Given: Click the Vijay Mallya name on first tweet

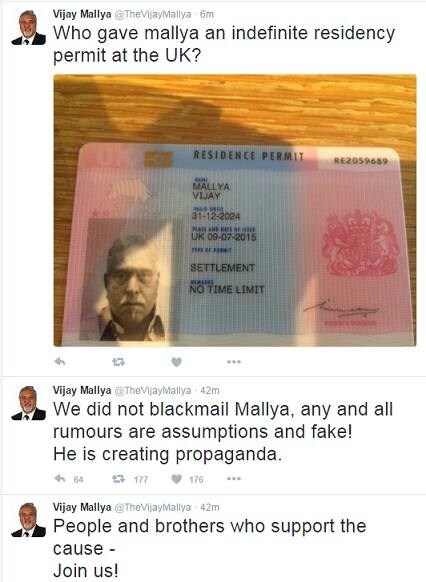Looking at the screenshot, I should coord(82,14).
